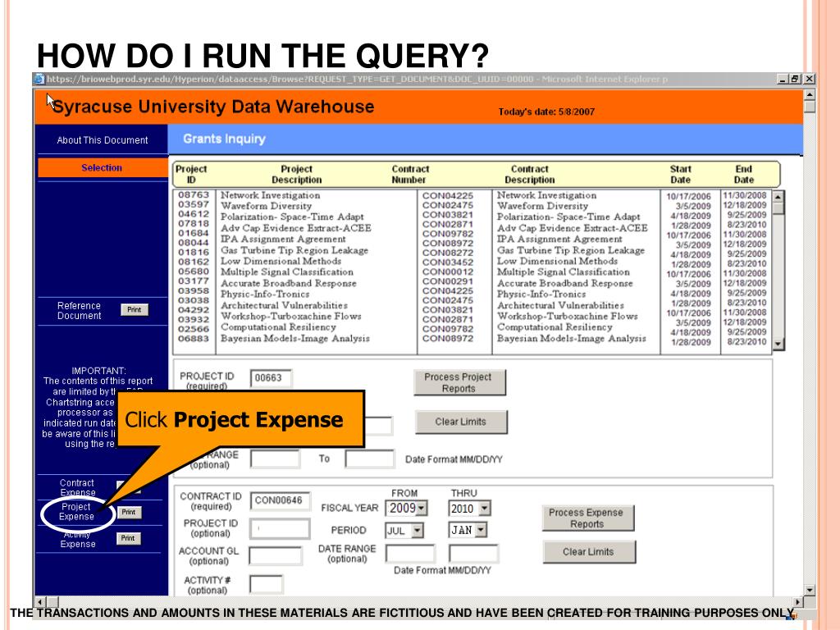The width and height of the screenshot is (840, 630).
Task: Open Activity Expense in sidebar
Action: tap(78, 540)
